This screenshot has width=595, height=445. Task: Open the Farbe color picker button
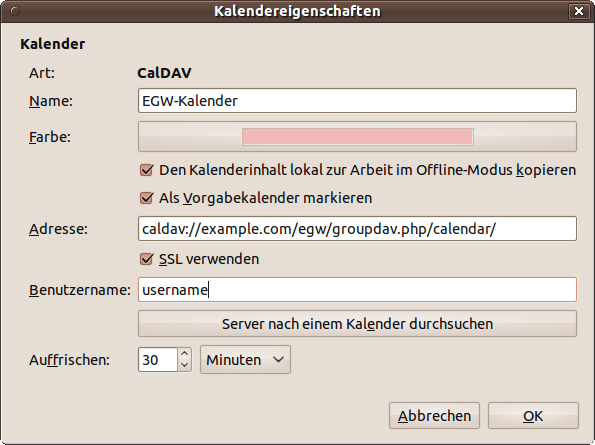357,137
